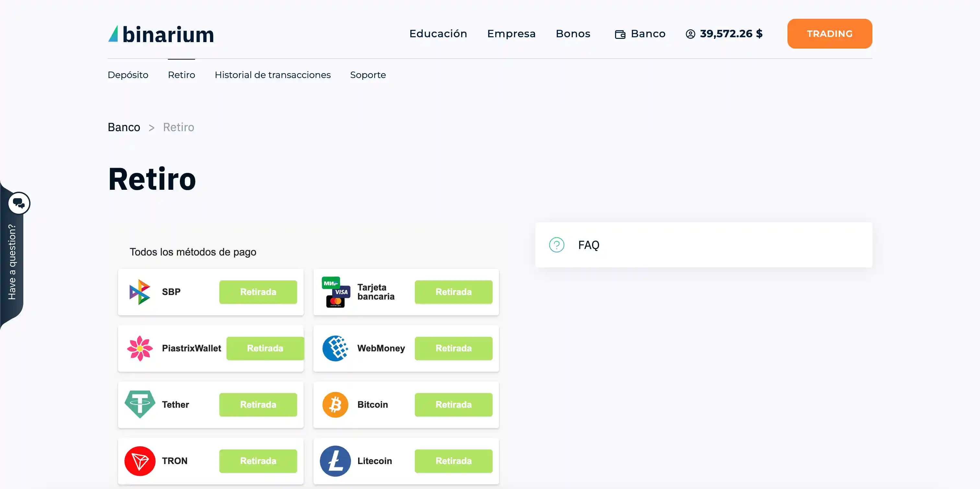Click Retirada for SBP
Screen dimensions: 980x489
pos(258,292)
